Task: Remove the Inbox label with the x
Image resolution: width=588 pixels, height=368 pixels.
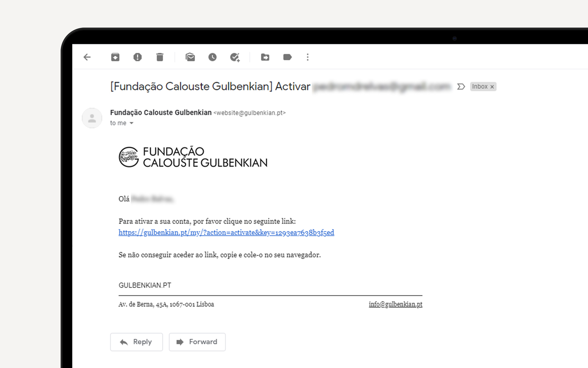Action: [x=492, y=87]
